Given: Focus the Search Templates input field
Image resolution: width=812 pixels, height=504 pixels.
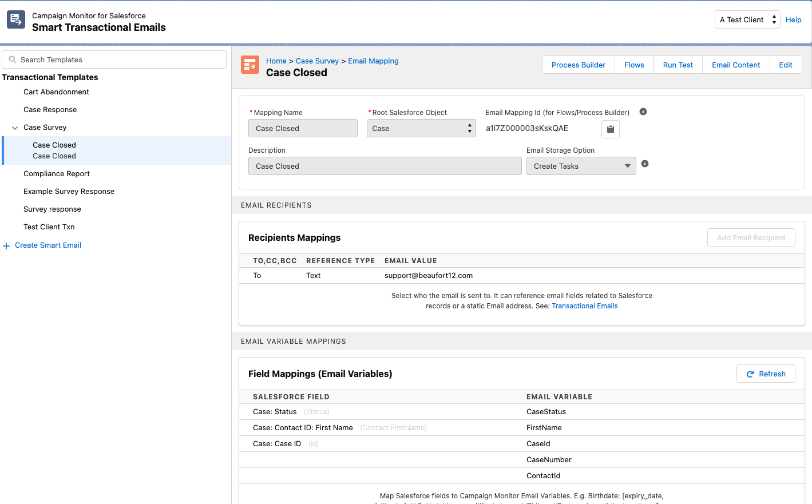Looking at the screenshot, I should (x=120, y=59).
